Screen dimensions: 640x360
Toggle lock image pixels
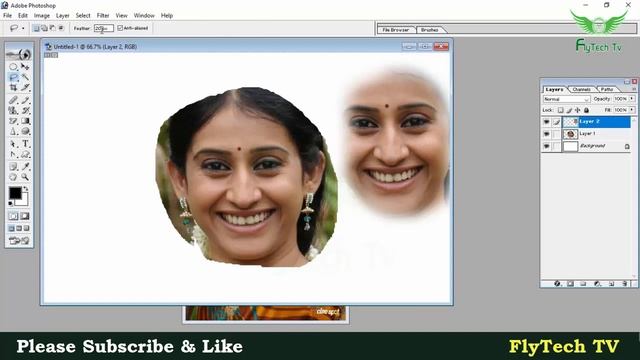pos(569,110)
